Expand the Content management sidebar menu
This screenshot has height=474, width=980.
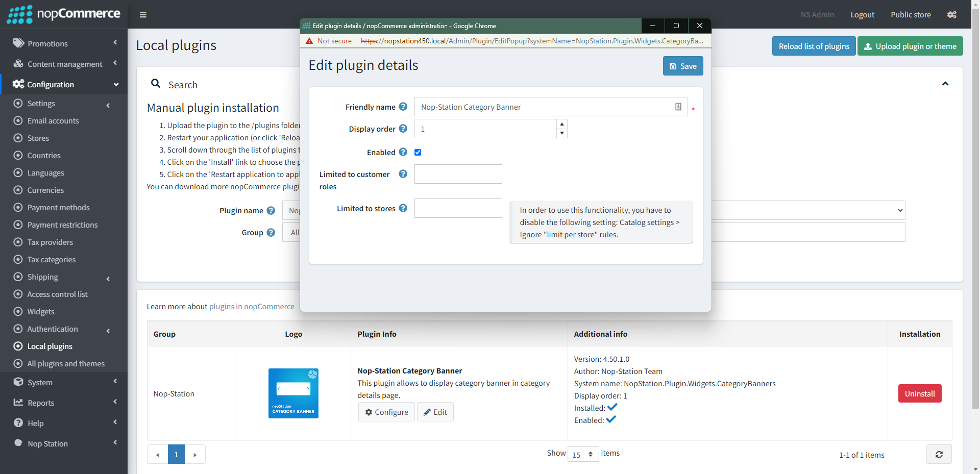point(64,64)
